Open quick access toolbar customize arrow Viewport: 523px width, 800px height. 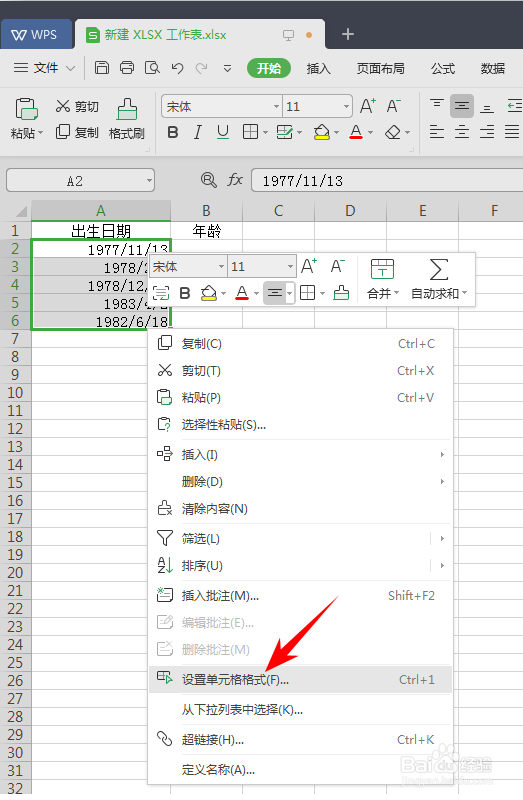click(228, 68)
